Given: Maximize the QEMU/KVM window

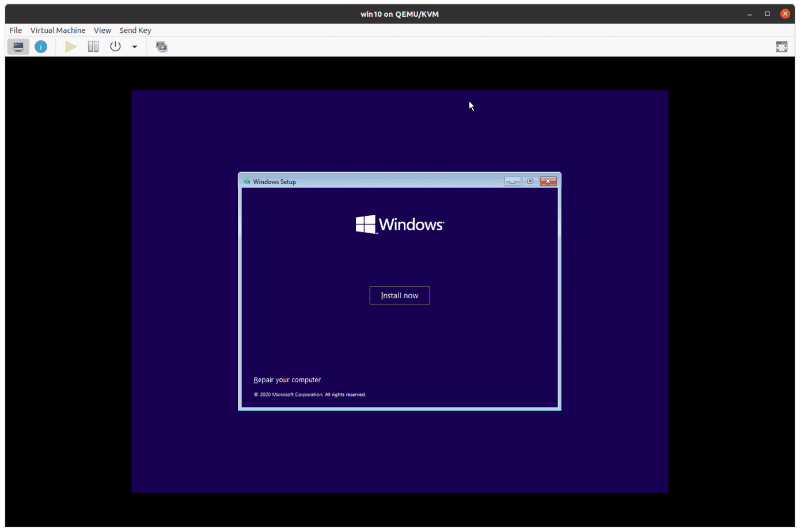Looking at the screenshot, I should (767, 14).
